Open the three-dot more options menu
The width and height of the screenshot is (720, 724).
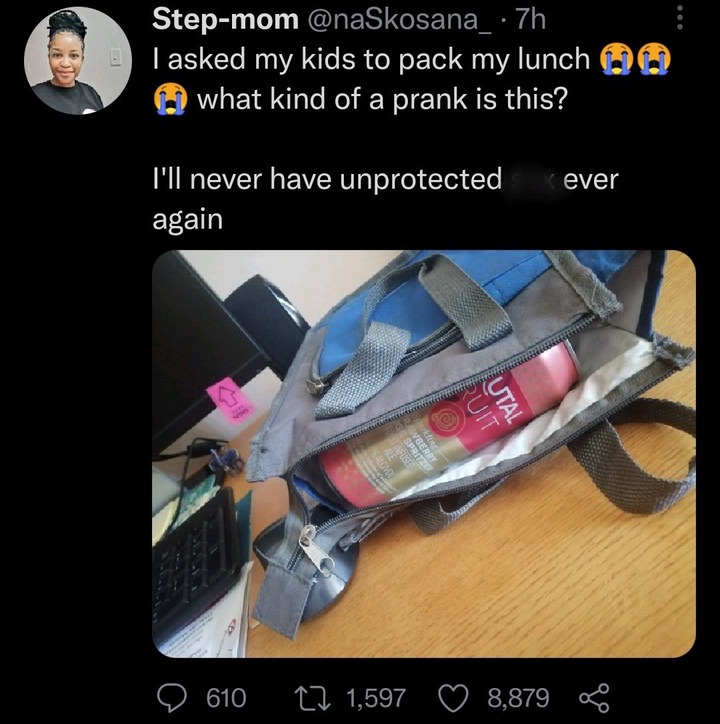(x=679, y=19)
